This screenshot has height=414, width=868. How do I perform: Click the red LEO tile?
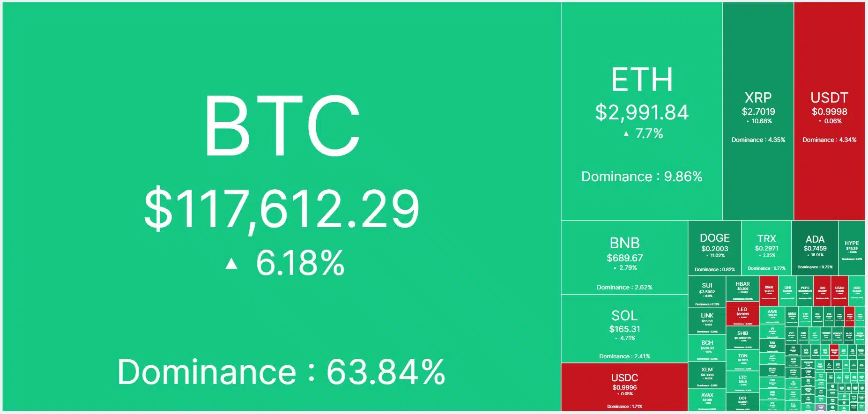pyautogui.click(x=742, y=314)
